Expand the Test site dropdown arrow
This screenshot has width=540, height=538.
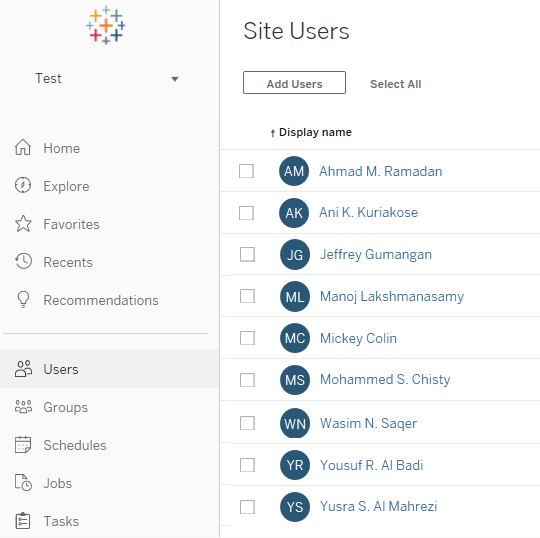tap(175, 79)
